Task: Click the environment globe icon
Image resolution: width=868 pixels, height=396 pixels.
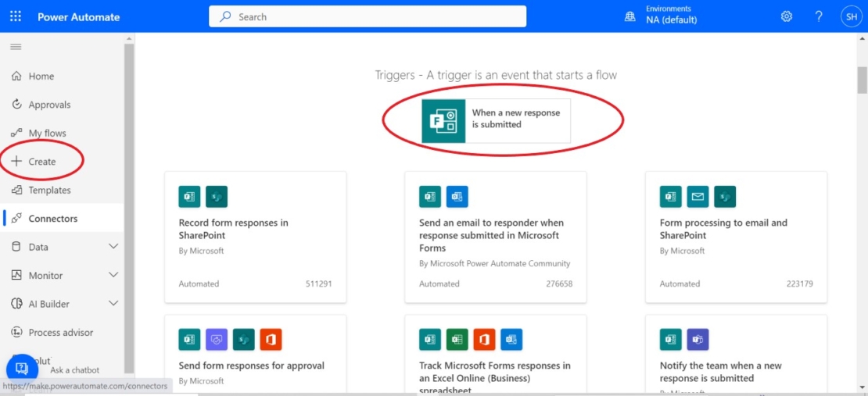Action: coord(630,16)
